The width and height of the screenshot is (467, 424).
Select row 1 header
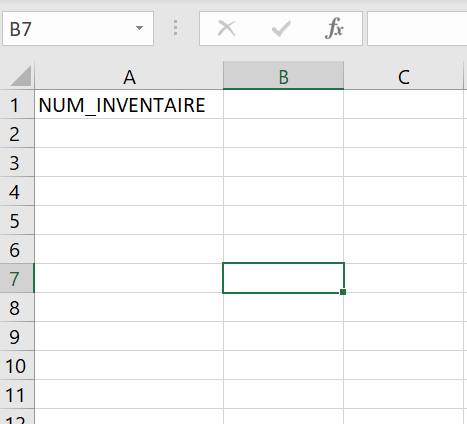pyautogui.click(x=17, y=104)
